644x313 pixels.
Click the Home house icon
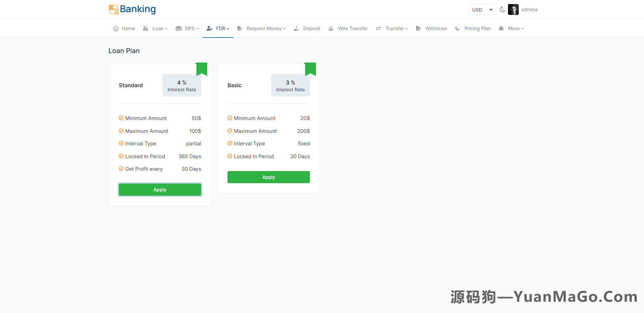(x=116, y=28)
